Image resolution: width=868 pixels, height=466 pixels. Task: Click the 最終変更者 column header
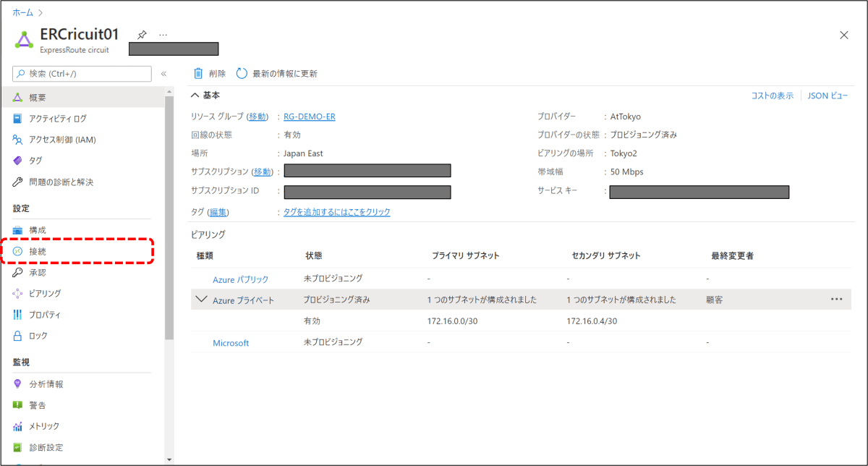click(x=733, y=256)
